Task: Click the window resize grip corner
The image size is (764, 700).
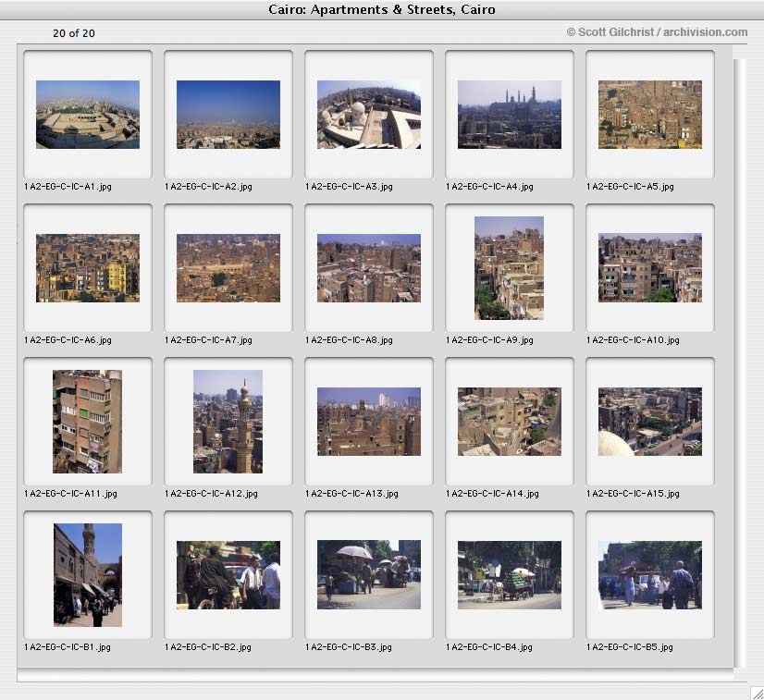Action: [757, 693]
